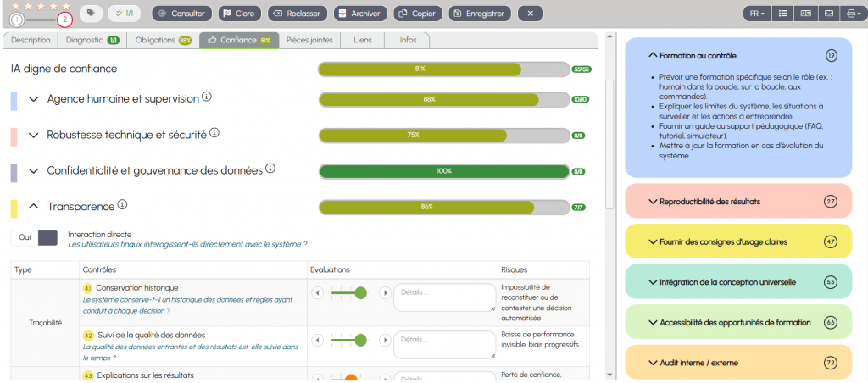Expand Robustesse technique et sécurité section
The image size is (868, 383).
34,135
